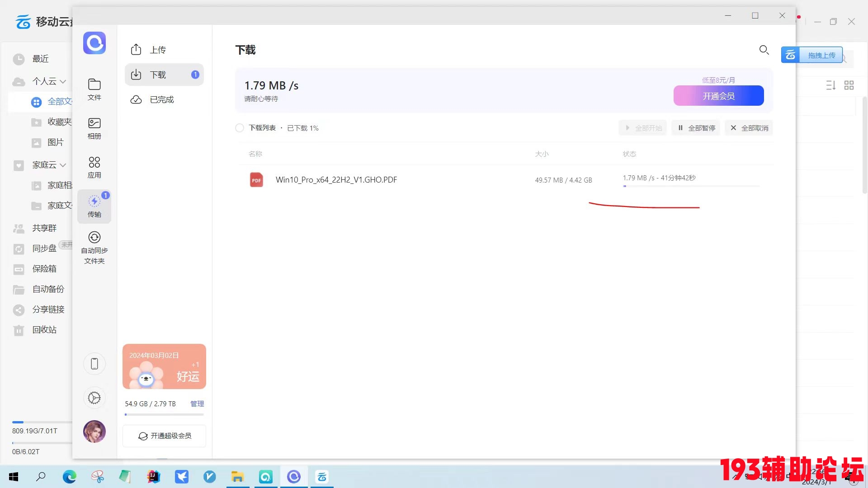Open the 移动云盘 taskbar icon
This screenshot has width=868, height=488.
point(322,477)
